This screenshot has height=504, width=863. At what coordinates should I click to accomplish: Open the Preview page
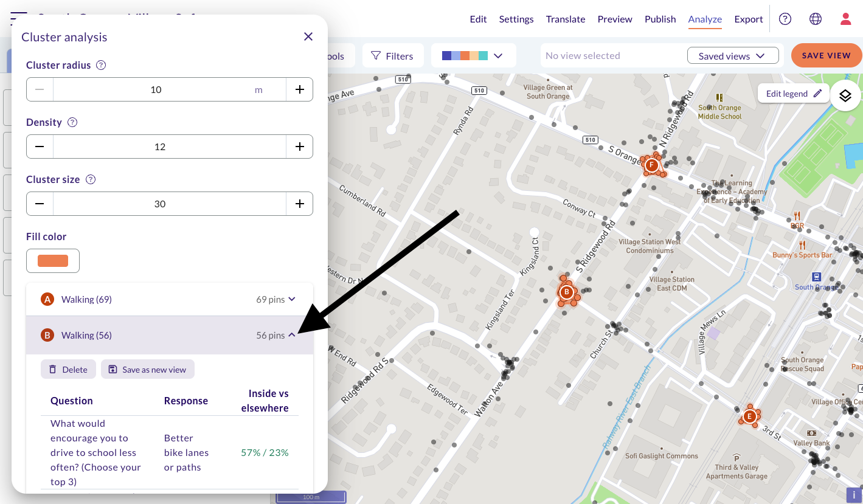pyautogui.click(x=615, y=19)
